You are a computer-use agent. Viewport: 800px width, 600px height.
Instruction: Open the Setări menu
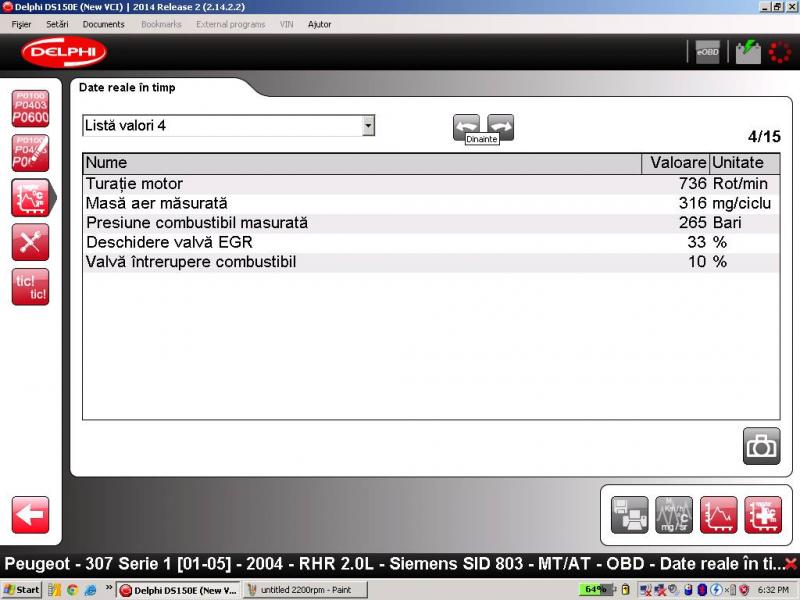click(57, 24)
